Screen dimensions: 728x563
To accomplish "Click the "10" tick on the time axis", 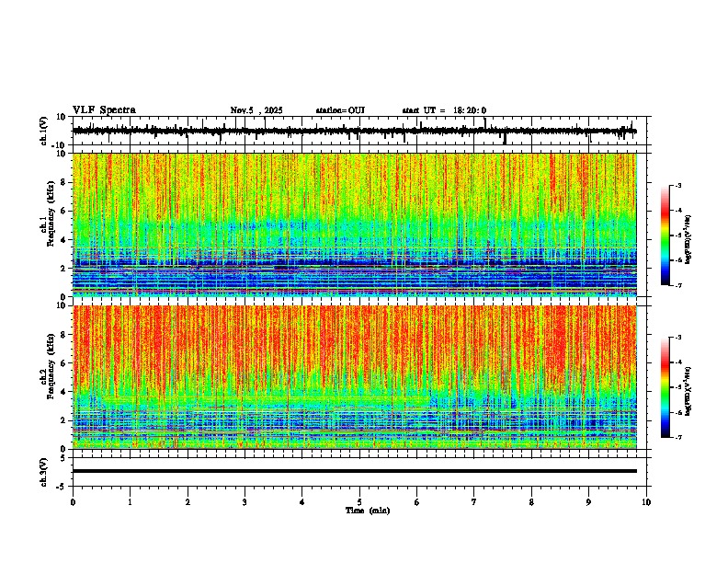I will [646, 502].
